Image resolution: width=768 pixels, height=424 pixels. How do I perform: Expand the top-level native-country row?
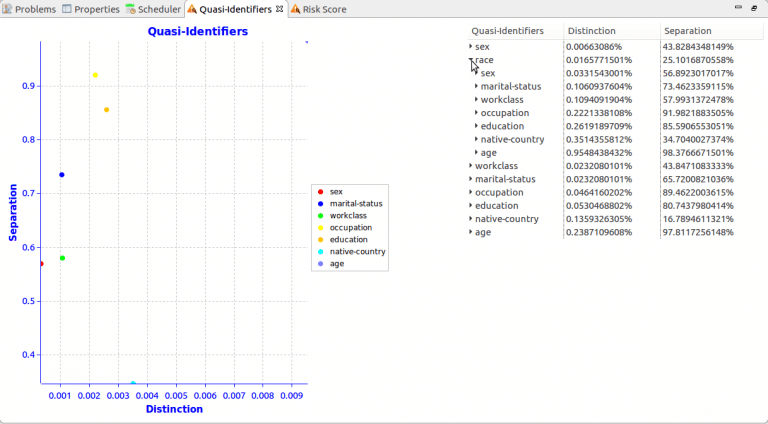[x=471, y=218]
